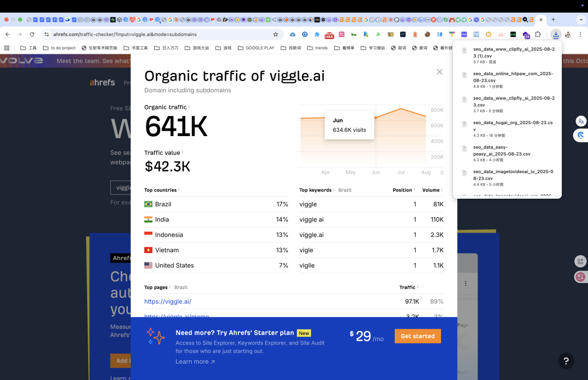Close the active browser tab
Screen dimensions: 588x380
pos(541,20)
